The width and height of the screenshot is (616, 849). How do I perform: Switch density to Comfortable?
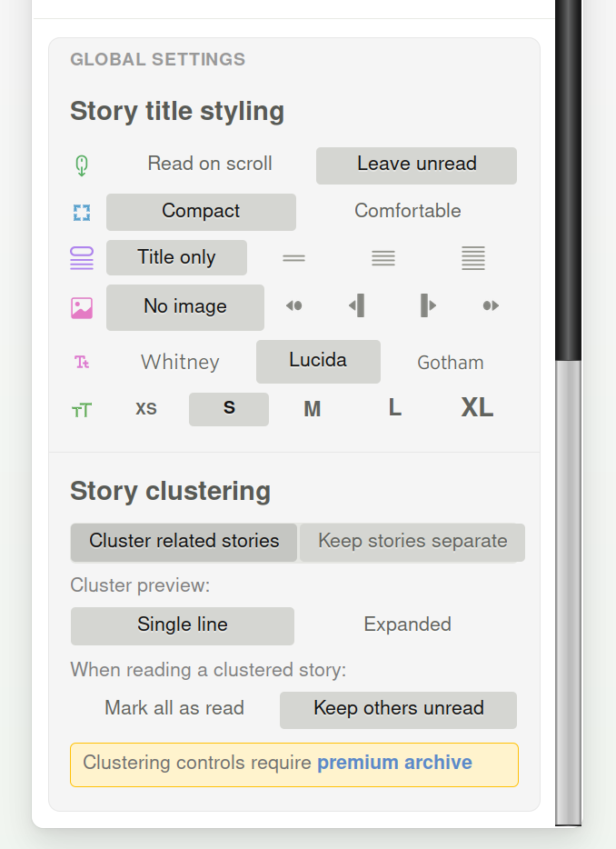coord(407,211)
